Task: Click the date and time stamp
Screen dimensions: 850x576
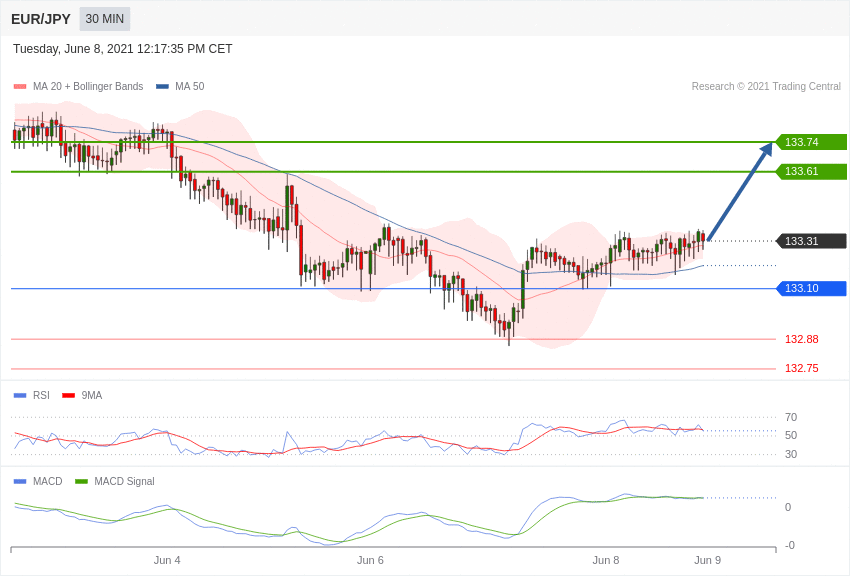Action: point(123,49)
